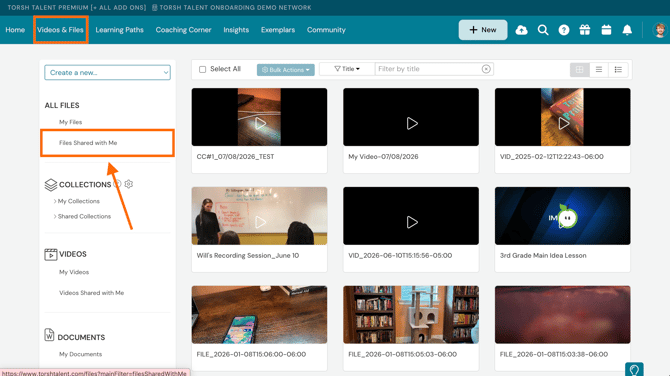Open the help question mark icon
This screenshot has height=376, width=670.
point(564,30)
